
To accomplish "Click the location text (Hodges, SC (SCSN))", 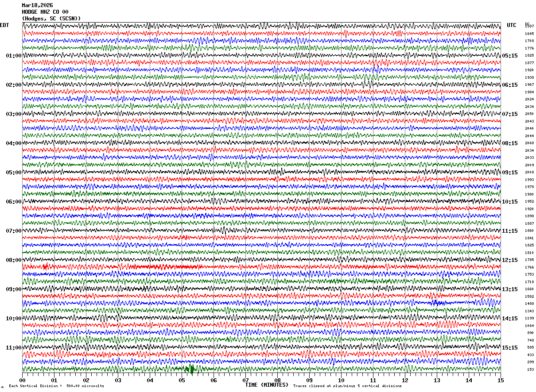I will (x=51, y=19).
